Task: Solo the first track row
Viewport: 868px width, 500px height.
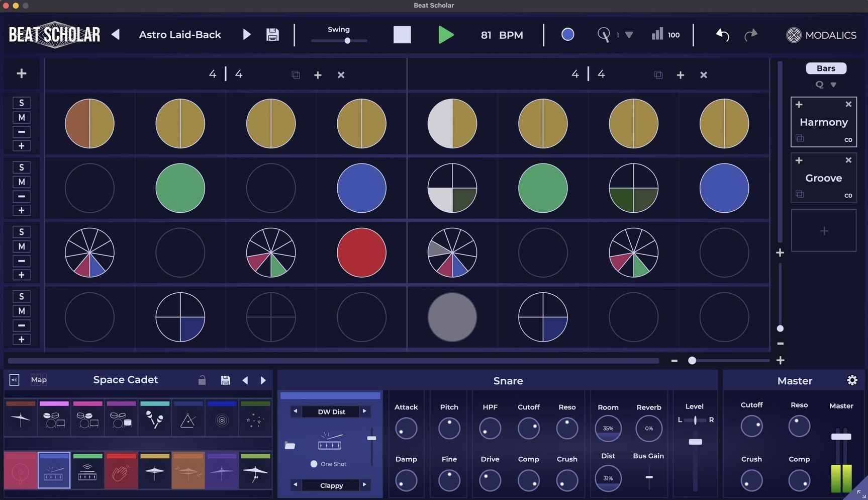Action: 21,103
